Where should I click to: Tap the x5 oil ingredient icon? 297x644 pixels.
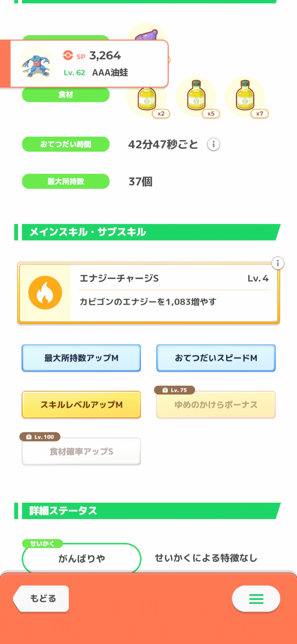(196, 96)
